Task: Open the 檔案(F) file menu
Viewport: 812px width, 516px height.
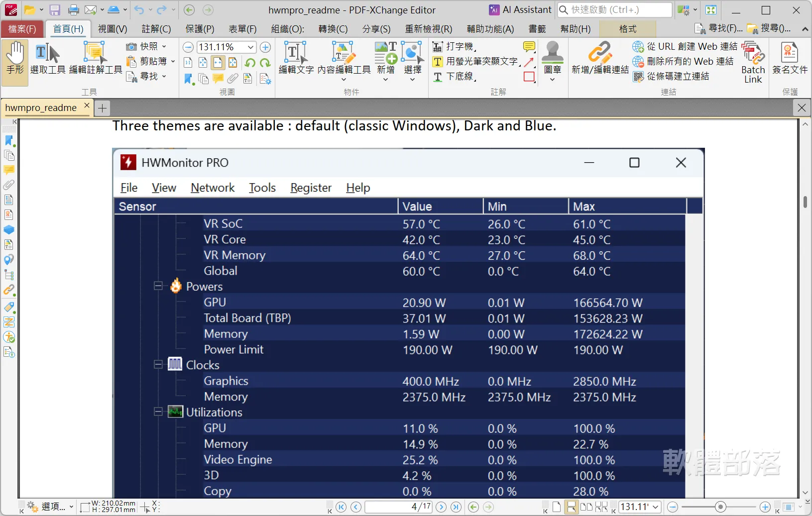Action: click(22, 29)
